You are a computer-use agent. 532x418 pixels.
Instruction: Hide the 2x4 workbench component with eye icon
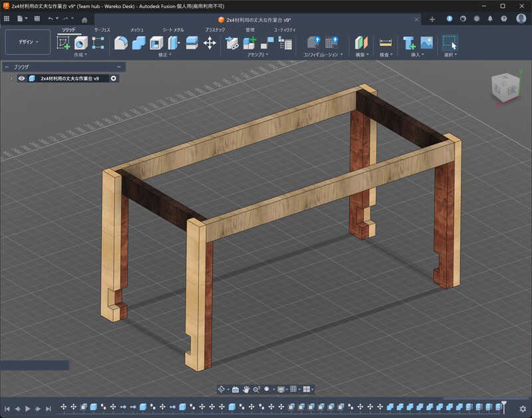point(22,79)
